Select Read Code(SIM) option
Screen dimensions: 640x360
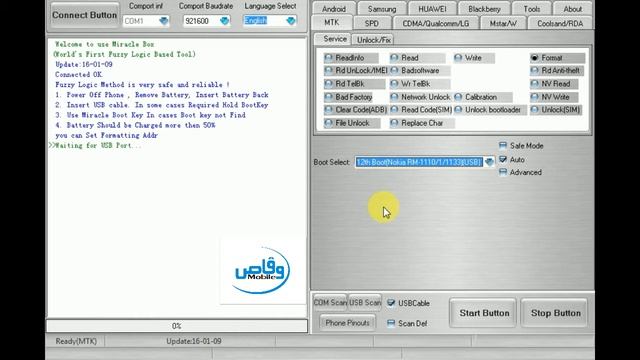(421, 110)
